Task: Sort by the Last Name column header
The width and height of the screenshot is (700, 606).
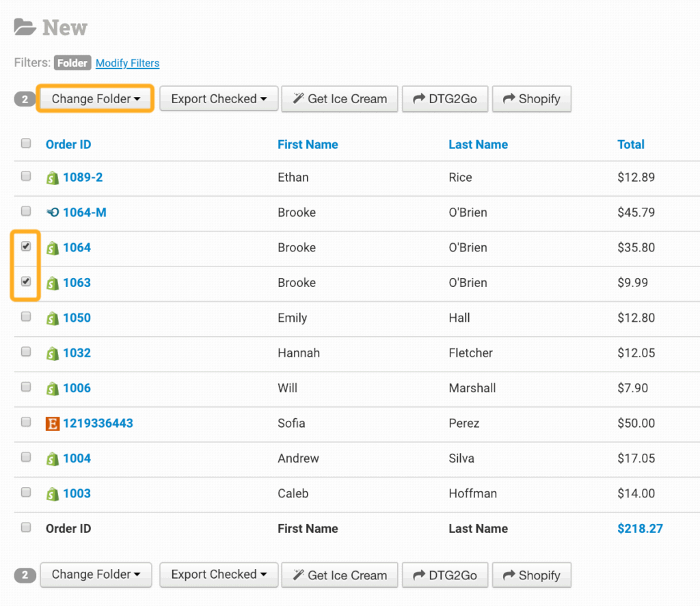Action: pyautogui.click(x=478, y=144)
